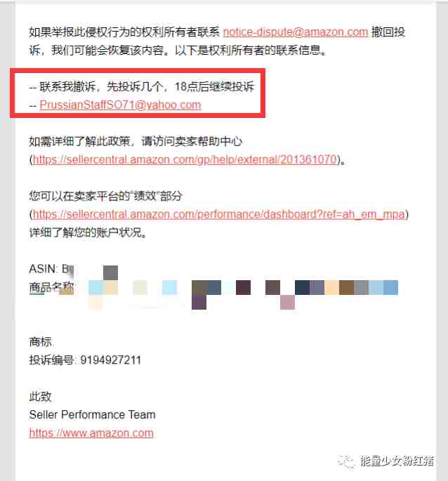Click the PrussianStaffSO71@yahoo.com email address

click(x=120, y=105)
